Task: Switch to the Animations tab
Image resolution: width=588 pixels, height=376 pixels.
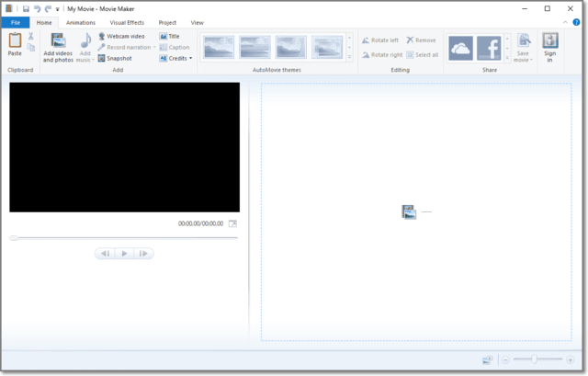Action: [81, 22]
